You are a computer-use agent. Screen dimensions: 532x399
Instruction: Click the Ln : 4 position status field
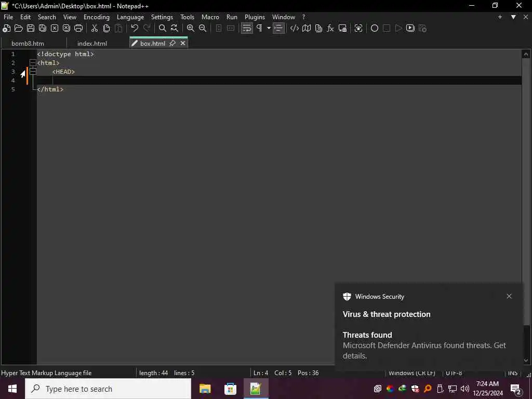[261, 373]
